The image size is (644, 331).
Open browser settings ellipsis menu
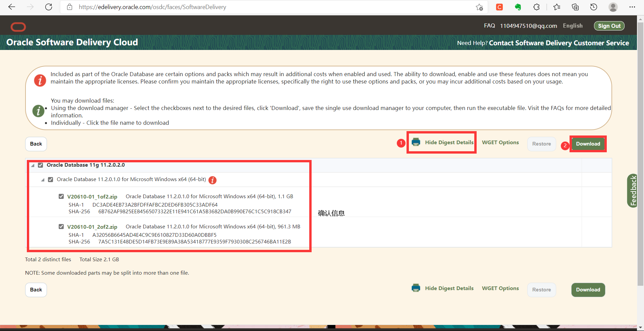coord(632,7)
